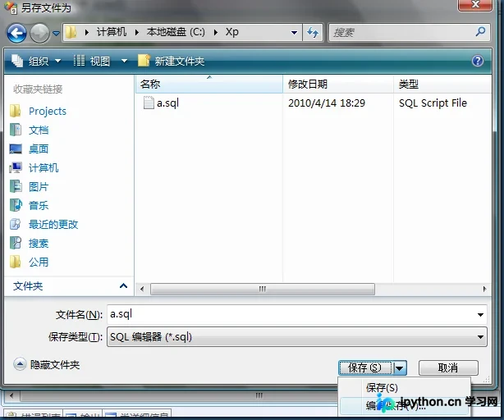Click the 最近的更改 icon
Screen dimensions: 504x420
[16, 224]
